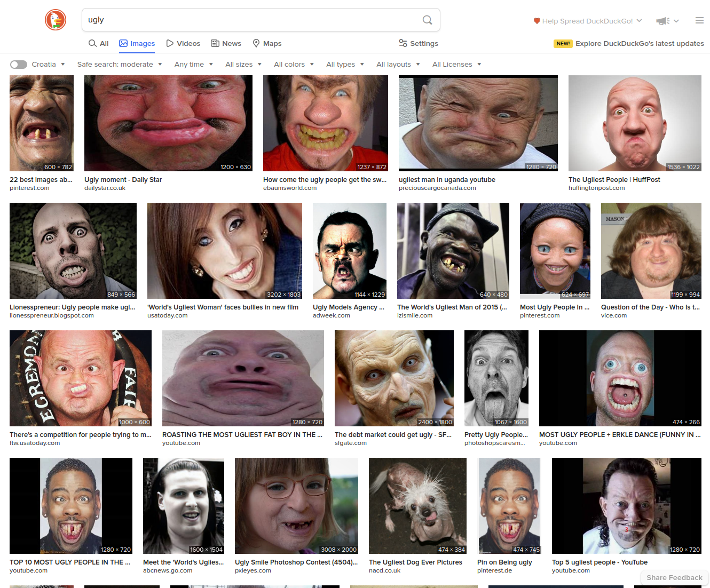Click the megaphone announcements icon
The image size is (710, 588).
[x=663, y=21]
